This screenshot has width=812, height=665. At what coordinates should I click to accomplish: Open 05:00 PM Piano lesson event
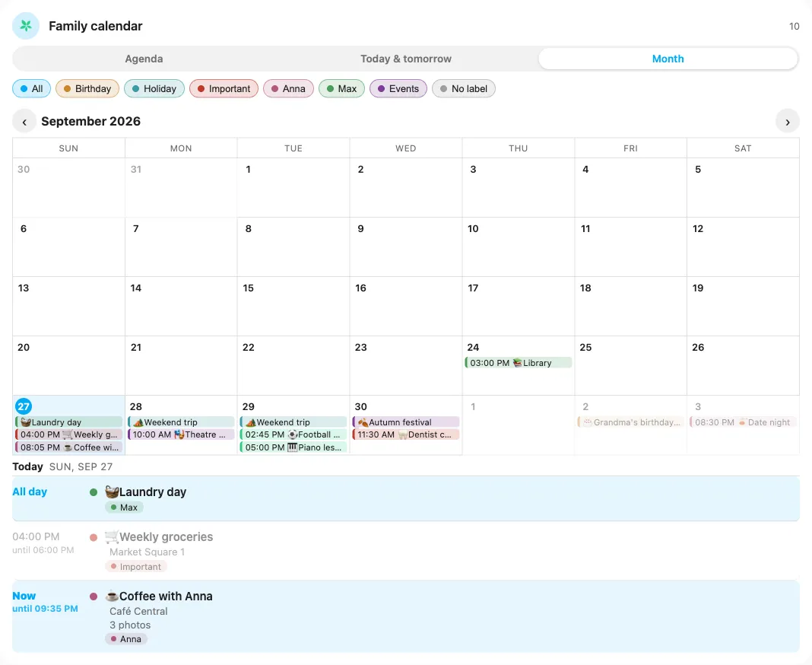click(x=293, y=447)
